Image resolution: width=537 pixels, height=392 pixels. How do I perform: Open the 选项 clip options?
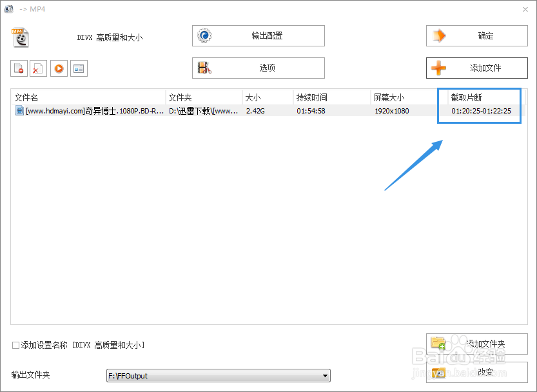[x=259, y=68]
